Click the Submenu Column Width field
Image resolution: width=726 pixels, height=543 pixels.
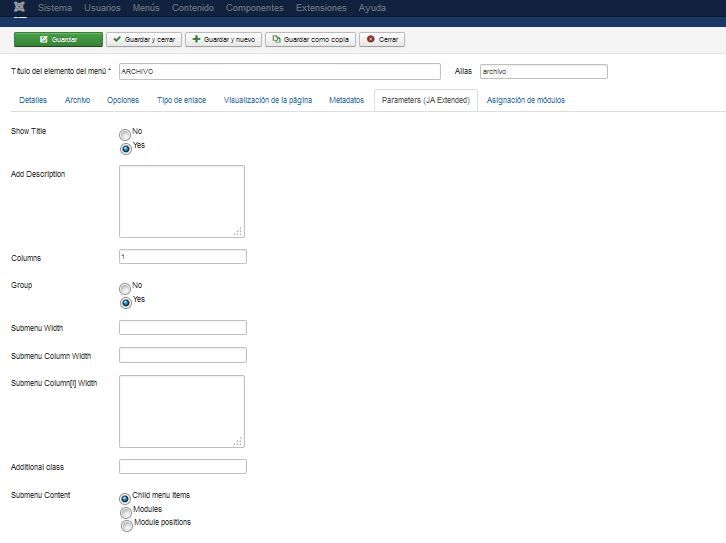183,355
